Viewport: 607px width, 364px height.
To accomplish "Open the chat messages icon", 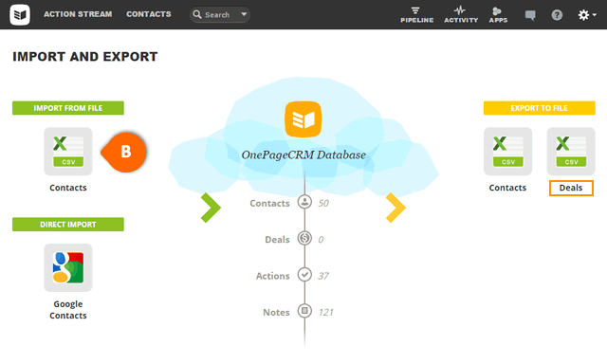I will [530, 15].
